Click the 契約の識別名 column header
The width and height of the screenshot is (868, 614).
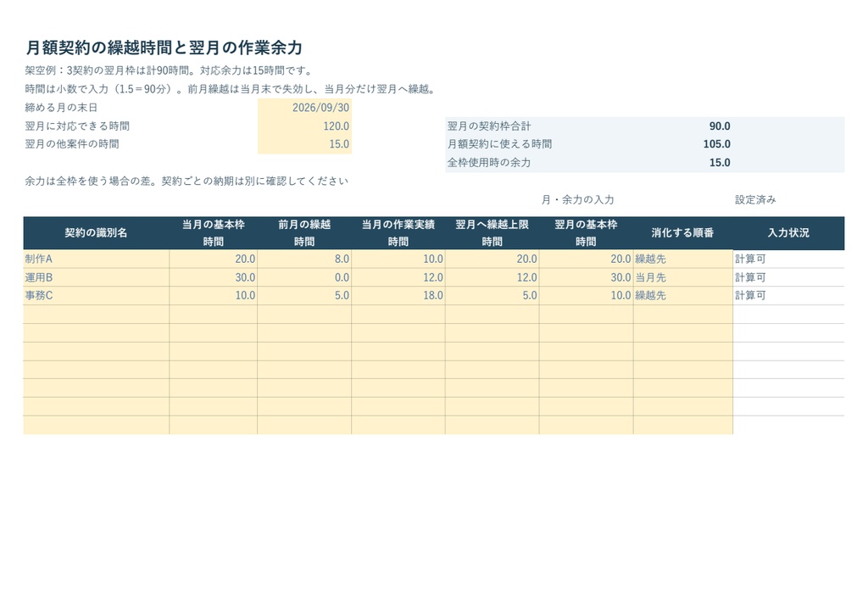tap(97, 233)
